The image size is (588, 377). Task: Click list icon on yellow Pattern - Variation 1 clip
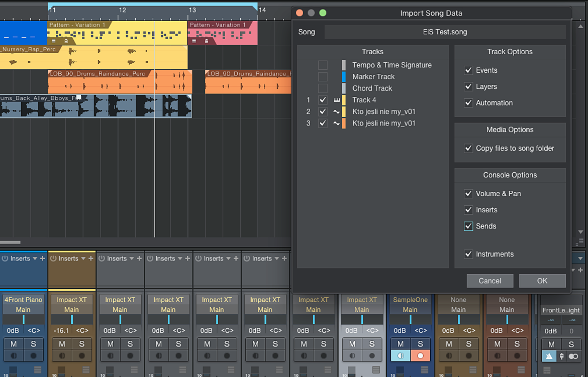point(54,41)
